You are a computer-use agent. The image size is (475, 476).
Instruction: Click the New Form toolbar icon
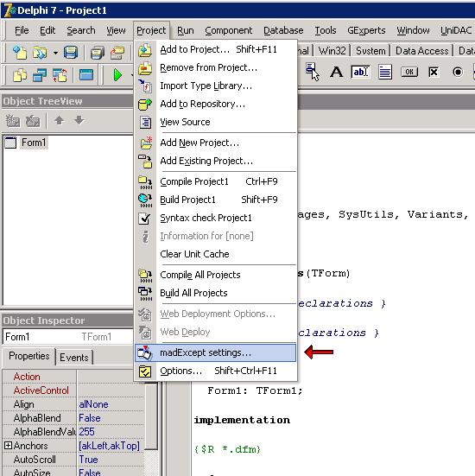click(86, 75)
